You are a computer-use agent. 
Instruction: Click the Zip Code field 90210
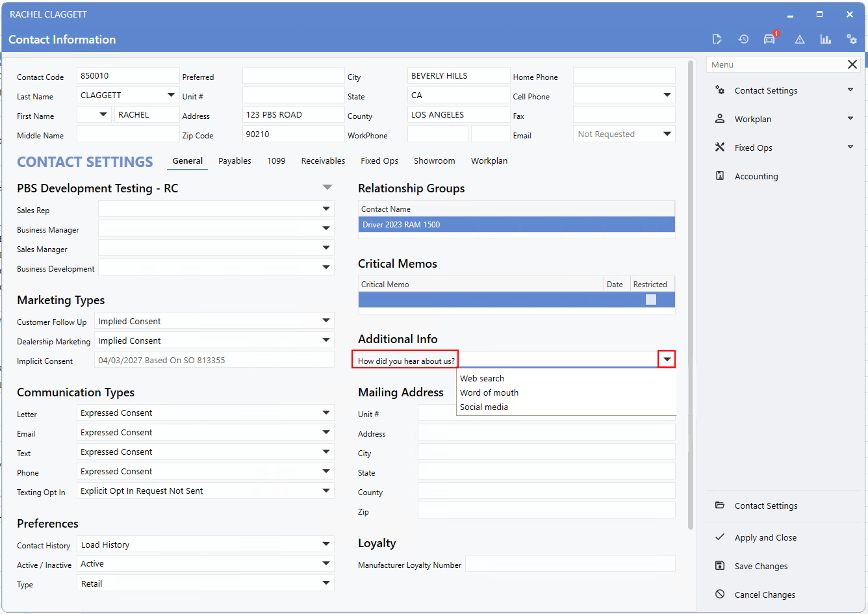tap(293, 134)
